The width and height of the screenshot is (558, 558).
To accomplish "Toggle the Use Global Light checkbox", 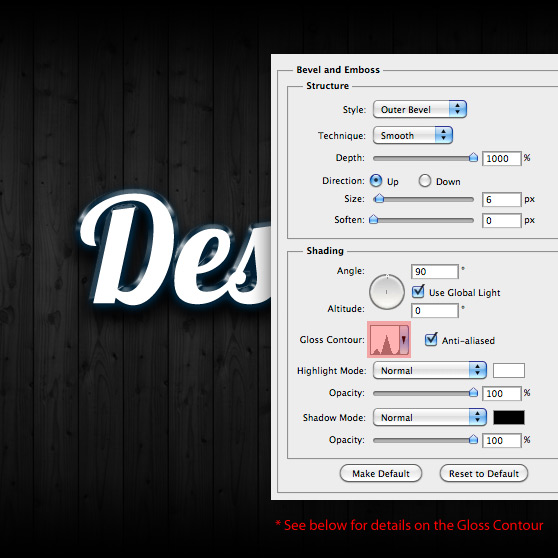I will click(x=418, y=292).
